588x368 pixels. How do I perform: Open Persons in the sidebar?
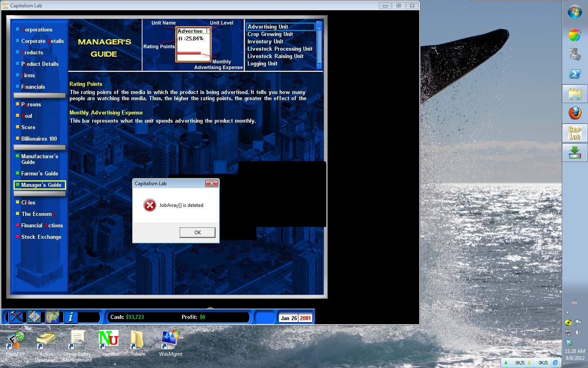coord(31,104)
